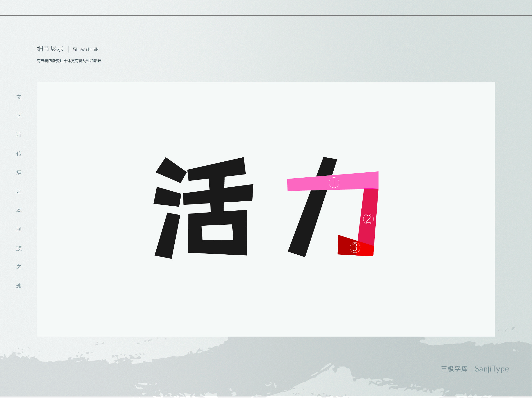Click the white opening inside 活's box
Viewport: 532px width, 398px height.
click(x=217, y=232)
